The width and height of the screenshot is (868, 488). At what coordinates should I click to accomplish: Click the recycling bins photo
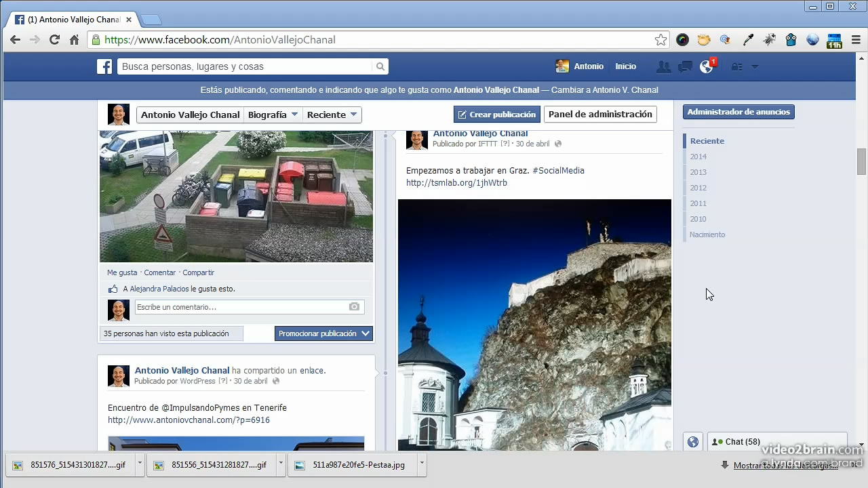[236, 197]
